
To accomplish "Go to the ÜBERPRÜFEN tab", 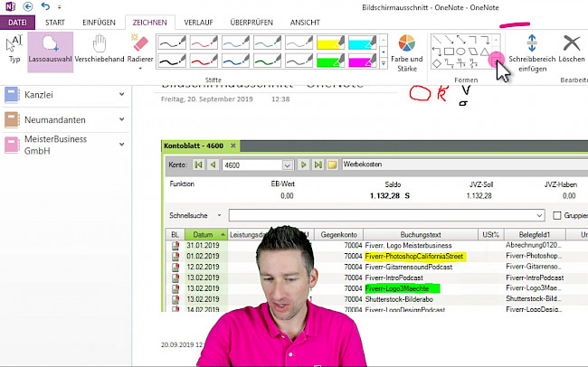I will click(x=259, y=21).
